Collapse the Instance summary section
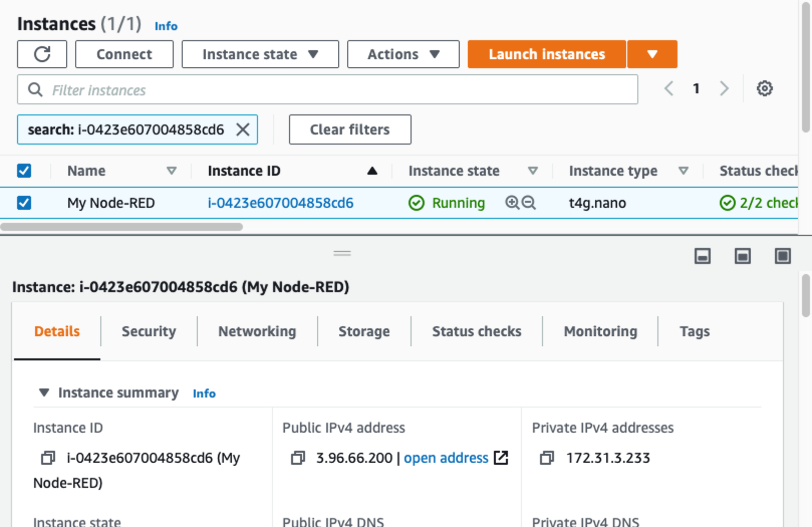Viewport: 812px width, 527px height. point(43,393)
